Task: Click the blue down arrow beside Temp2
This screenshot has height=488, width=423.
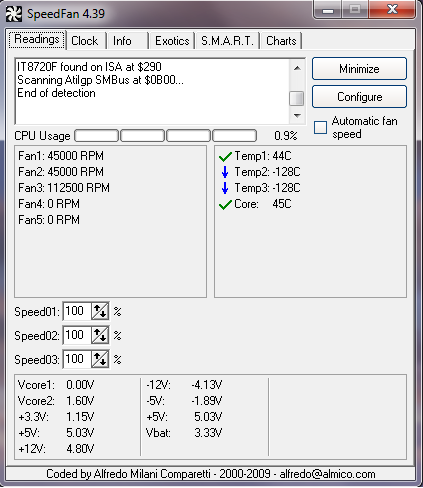Action: pyautogui.click(x=225, y=172)
